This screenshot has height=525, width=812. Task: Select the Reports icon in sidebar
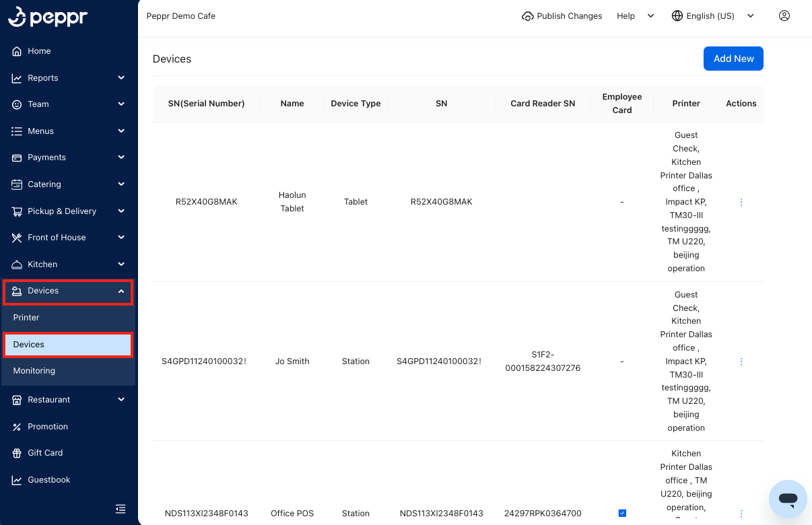pyautogui.click(x=16, y=77)
